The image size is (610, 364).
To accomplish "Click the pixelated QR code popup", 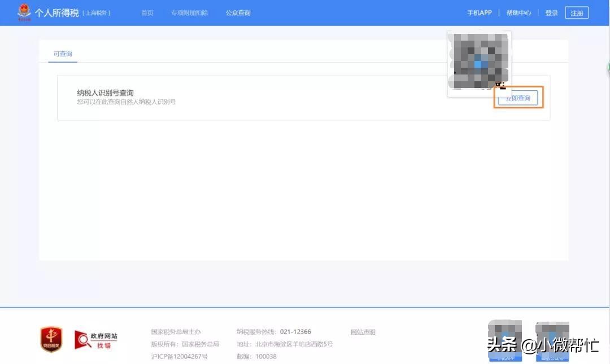I will (x=479, y=61).
